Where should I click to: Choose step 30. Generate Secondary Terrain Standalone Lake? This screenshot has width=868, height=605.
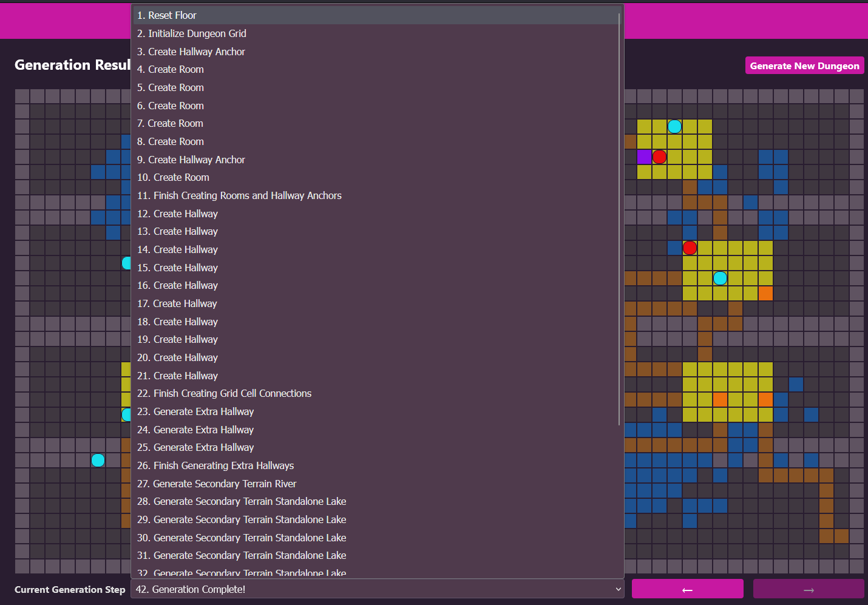(376, 538)
